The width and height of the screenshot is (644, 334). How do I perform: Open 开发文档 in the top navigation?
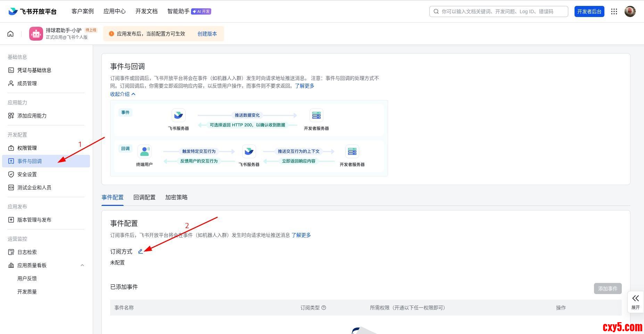pyautogui.click(x=147, y=11)
